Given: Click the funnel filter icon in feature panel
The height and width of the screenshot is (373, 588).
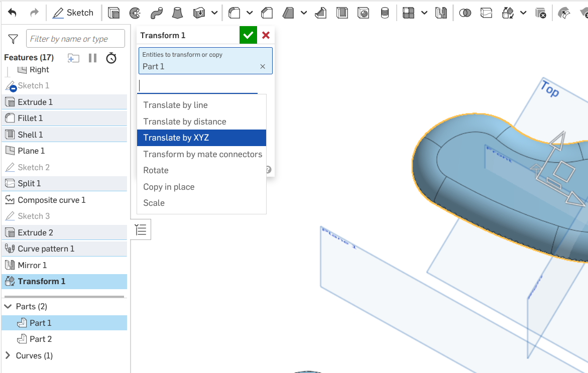Looking at the screenshot, I should coord(13,39).
